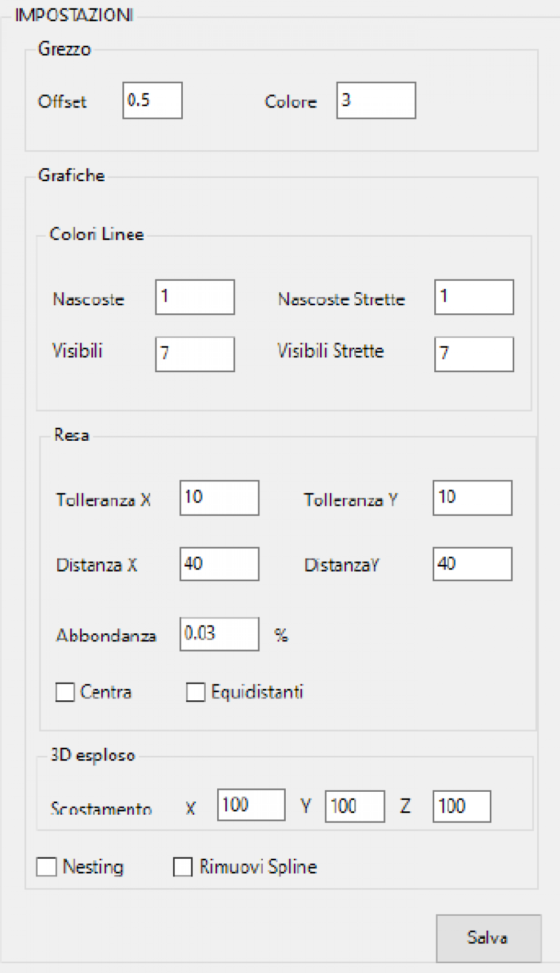Click the Tolleranza Y input box
Image resolution: width=560 pixels, height=973 pixels.
point(472,498)
